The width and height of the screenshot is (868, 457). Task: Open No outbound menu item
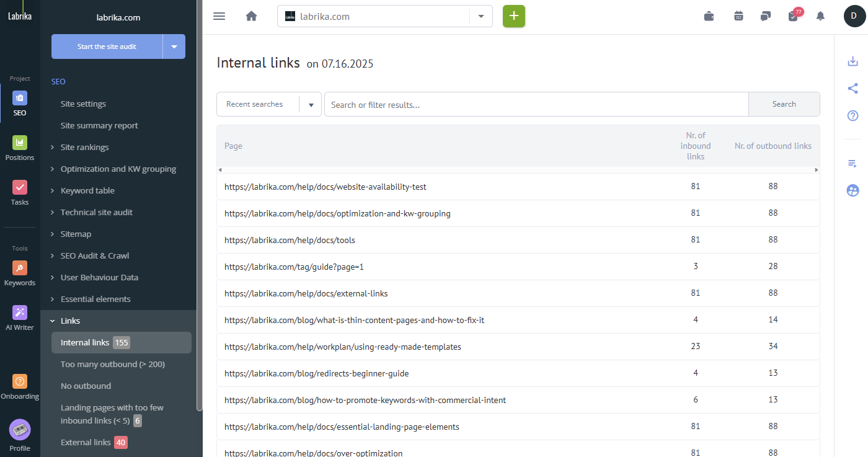86,386
